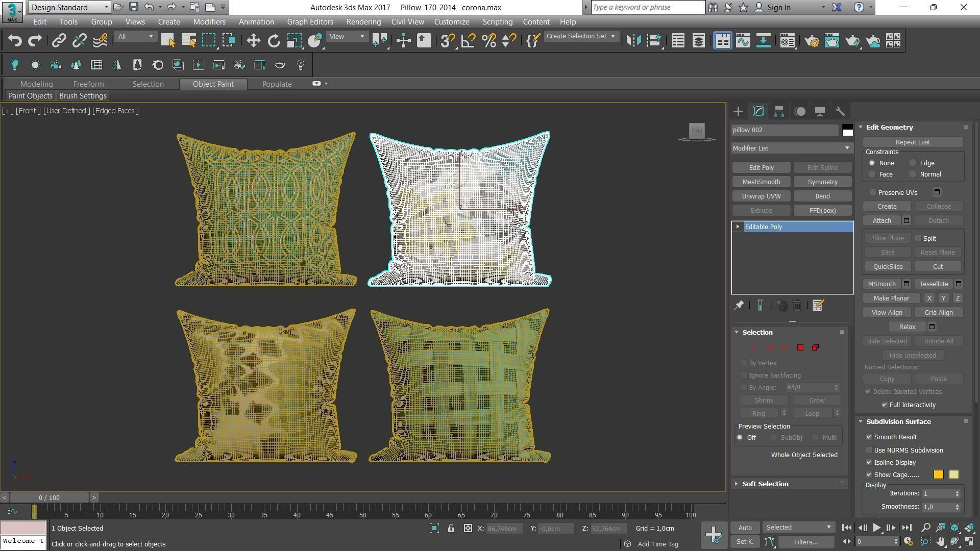Click the Select by Name icon
Screen dimensions: 980x551
(x=188, y=41)
